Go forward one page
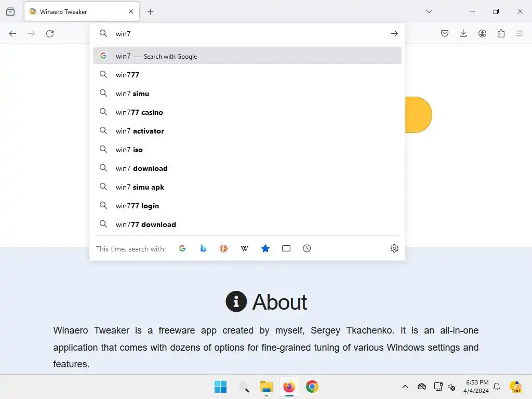Screen dimensions: 532x399 pyautogui.click(x=31, y=34)
